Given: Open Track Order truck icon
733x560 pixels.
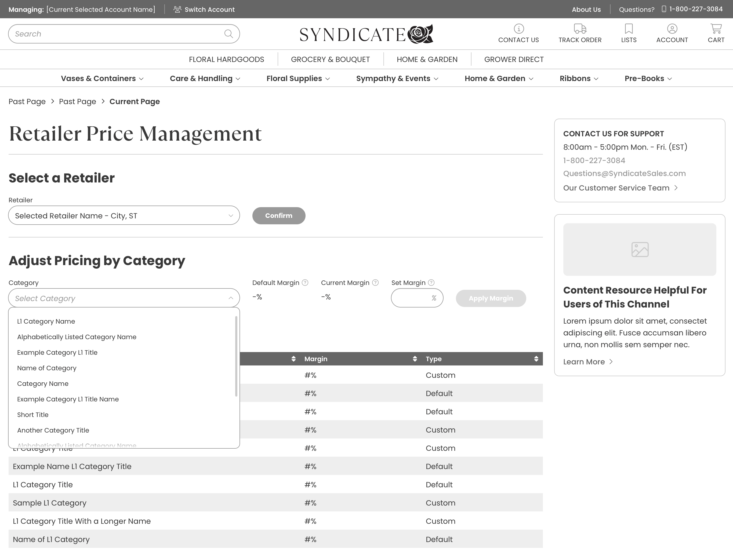Looking at the screenshot, I should click(x=580, y=29).
